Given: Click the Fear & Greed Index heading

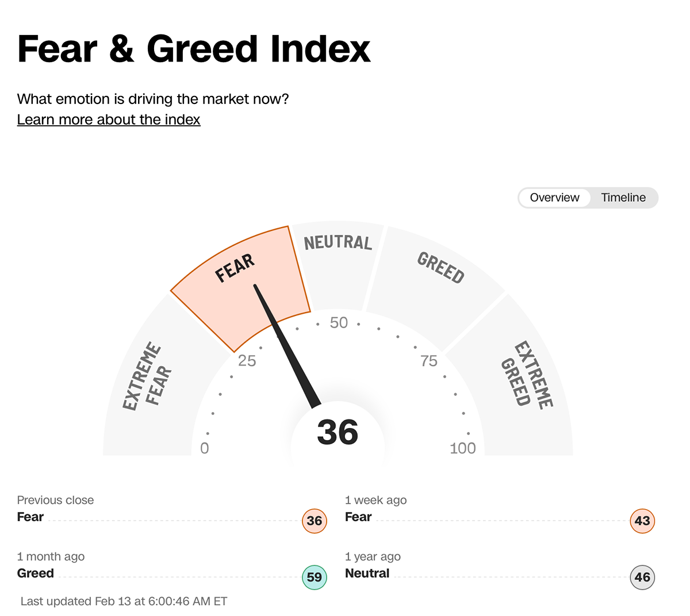Looking at the screenshot, I should tap(194, 49).
